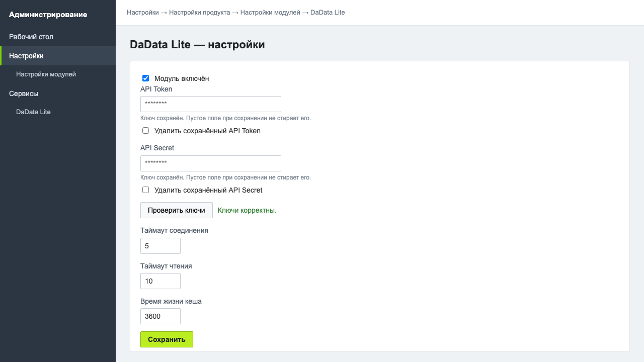The width and height of the screenshot is (644, 362).
Task: Toggle the 'Модуль включён' checkbox
Action: [146, 78]
